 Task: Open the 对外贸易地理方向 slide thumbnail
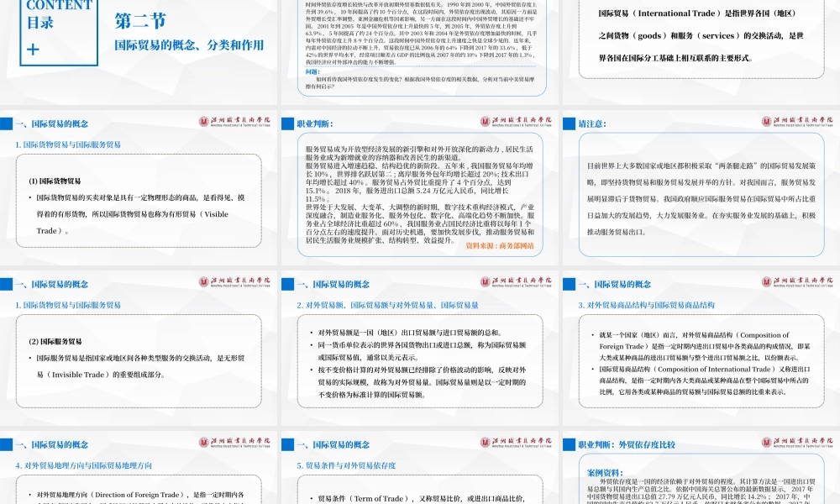pyautogui.click(x=139, y=470)
